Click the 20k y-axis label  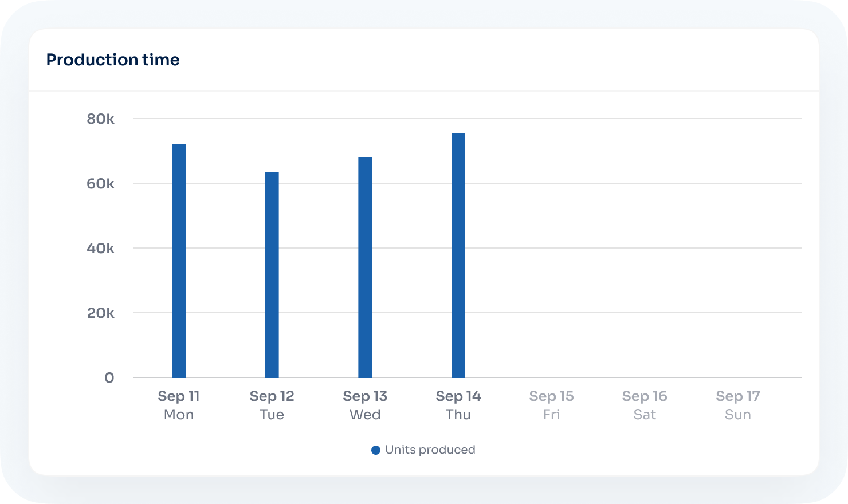pyautogui.click(x=100, y=313)
